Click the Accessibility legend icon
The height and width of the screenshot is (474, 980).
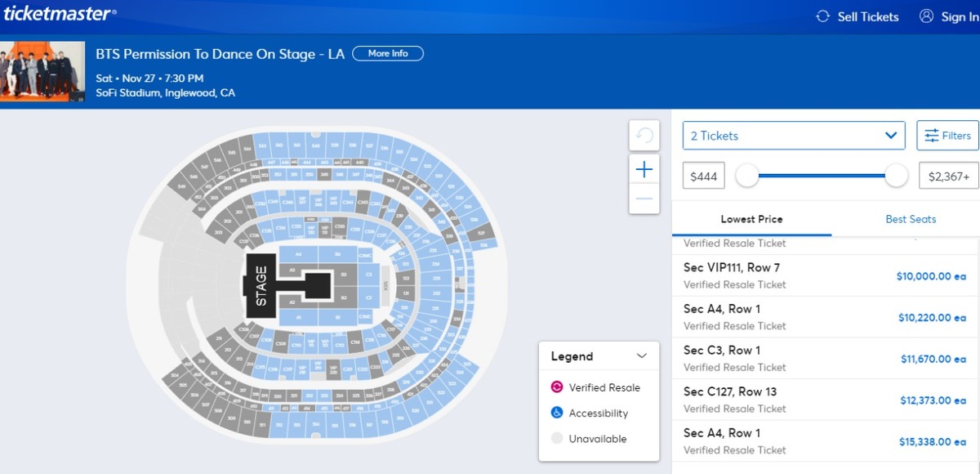pos(557,414)
